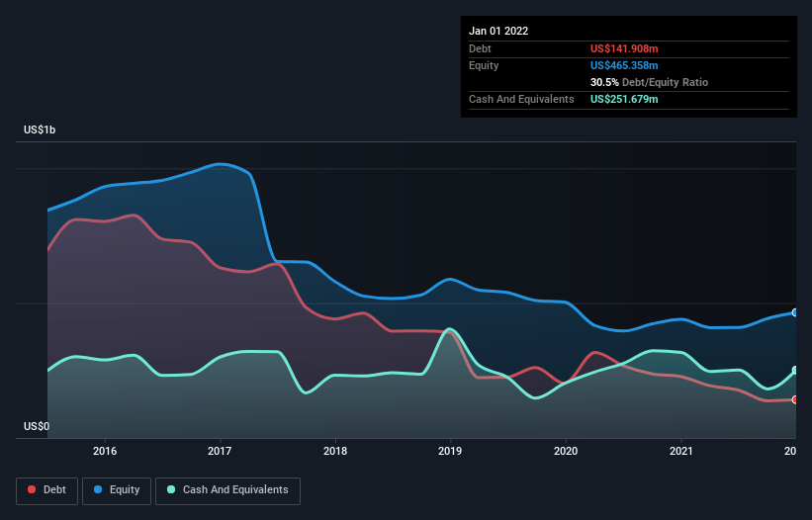The image size is (812, 520).
Task: Click the Jan 01 2022 tooltip date
Action: click(498, 31)
